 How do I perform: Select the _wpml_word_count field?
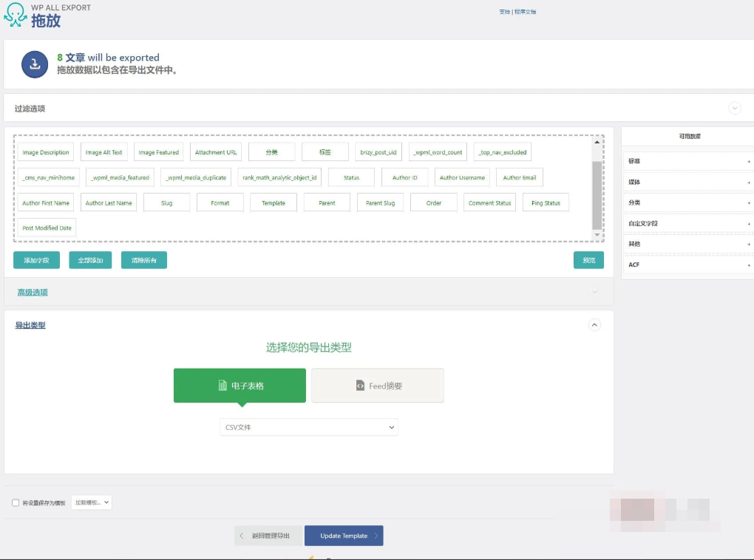coord(438,152)
